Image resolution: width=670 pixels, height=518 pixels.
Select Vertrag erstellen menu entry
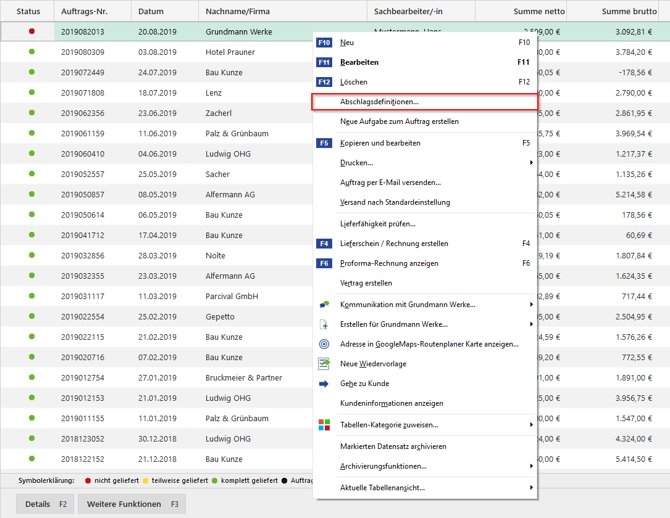pyautogui.click(x=425, y=283)
